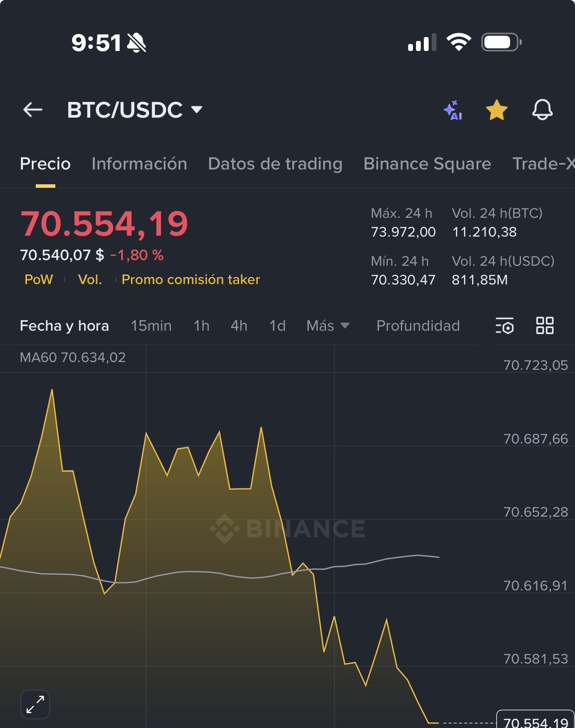
Task: Expand chart to fullscreen
Action: pos(35,704)
